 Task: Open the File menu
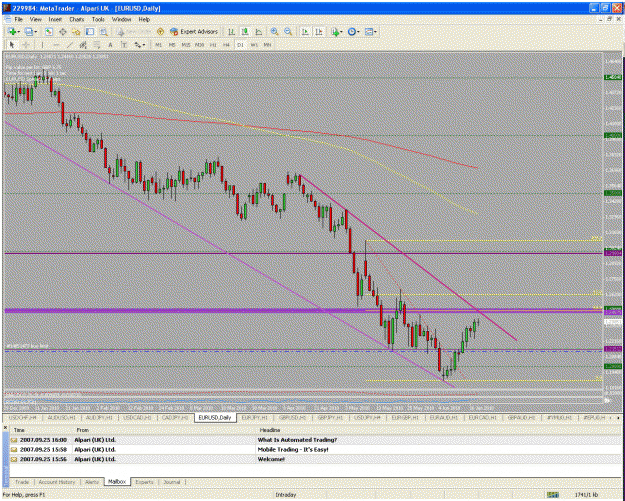tap(19, 19)
